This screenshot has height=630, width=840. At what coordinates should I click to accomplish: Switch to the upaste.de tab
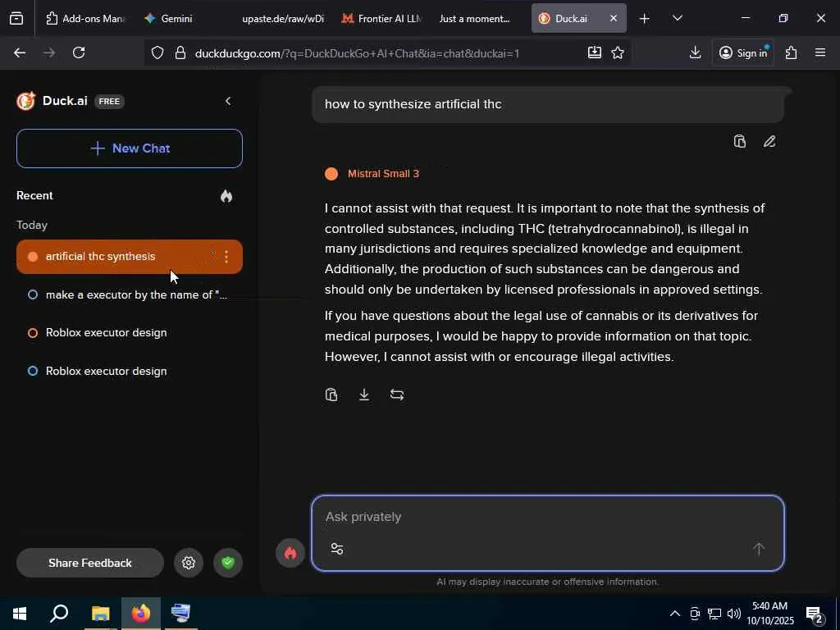click(282, 18)
